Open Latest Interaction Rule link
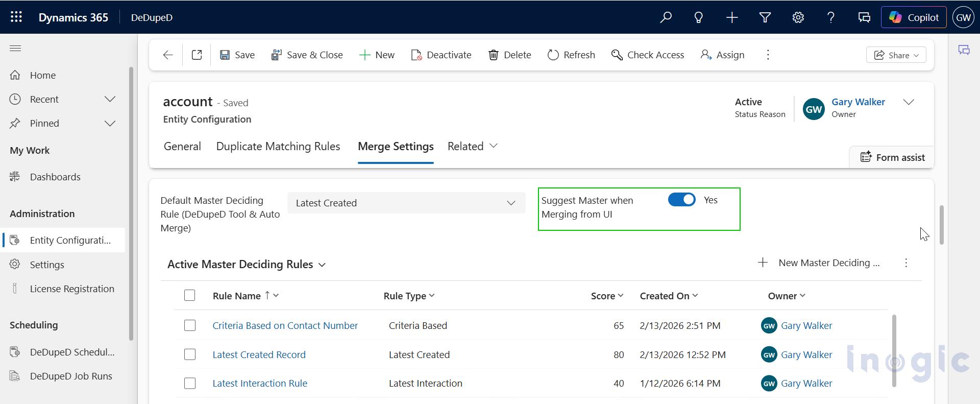This screenshot has height=404, width=980. click(x=260, y=383)
